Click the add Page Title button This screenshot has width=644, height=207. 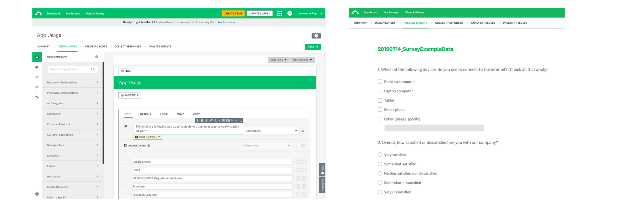click(130, 95)
